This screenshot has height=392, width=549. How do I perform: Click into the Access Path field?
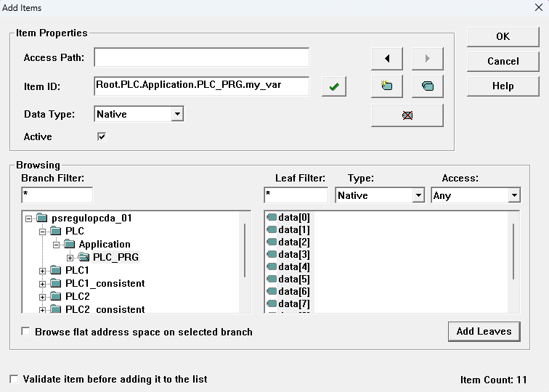(201, 57)
